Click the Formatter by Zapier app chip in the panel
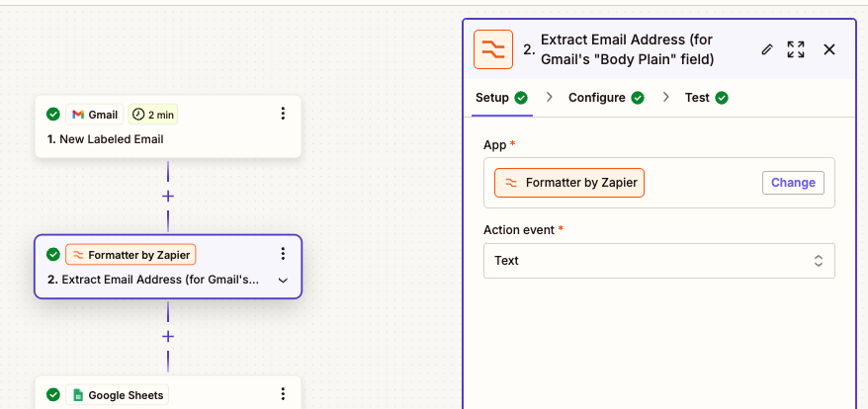Viewport: 868px width, 409px height. (569, 183)
